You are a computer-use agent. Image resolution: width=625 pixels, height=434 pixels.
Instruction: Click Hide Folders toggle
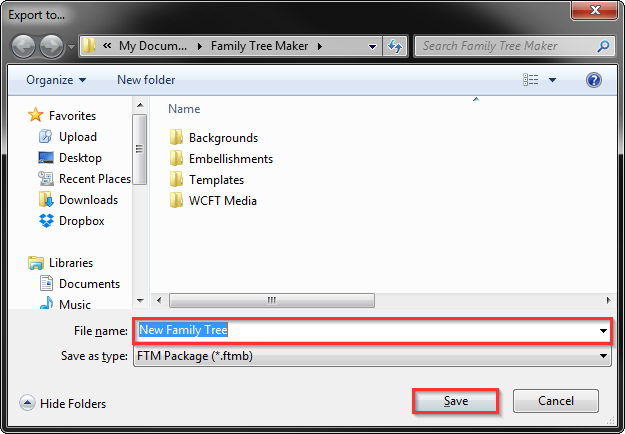(63, 403)
